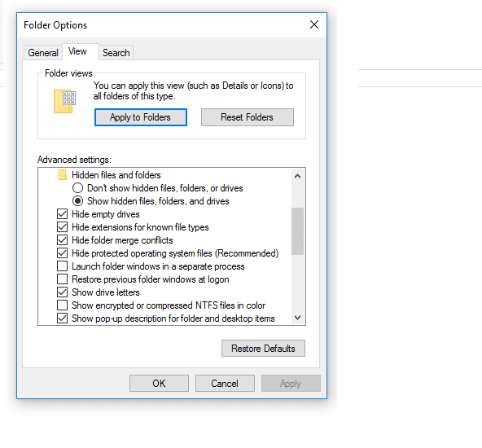The height and width of the screenshot is (448, 482).
Task: Click Restore Defaults button
Action: coord(263,349)
